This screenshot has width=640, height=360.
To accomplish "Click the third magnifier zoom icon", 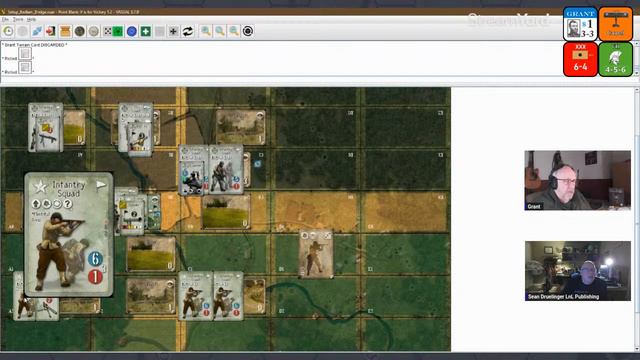I will [x=234, y=31].
